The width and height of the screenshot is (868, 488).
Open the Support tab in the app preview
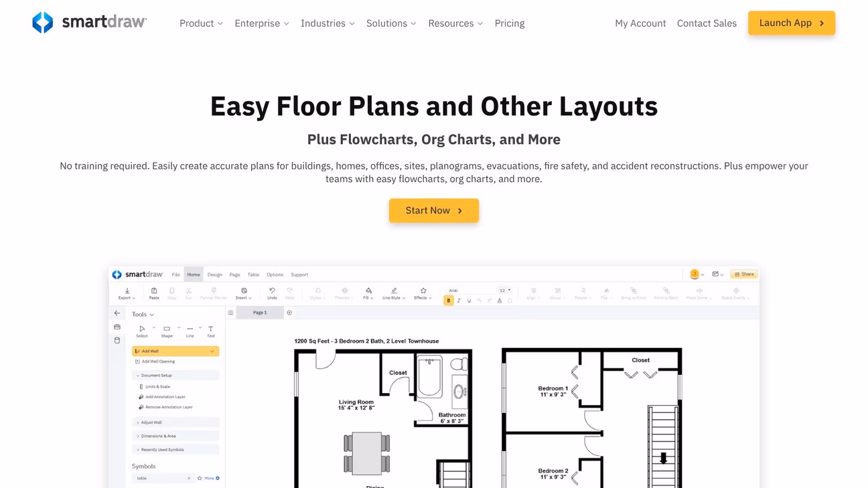click(299, 274)
